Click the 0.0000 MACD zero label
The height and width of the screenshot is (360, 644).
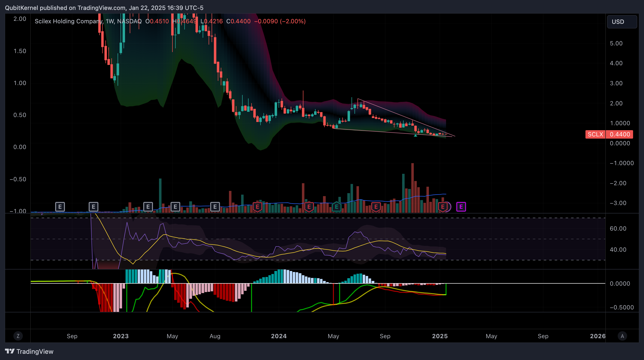tap(620, 284)
